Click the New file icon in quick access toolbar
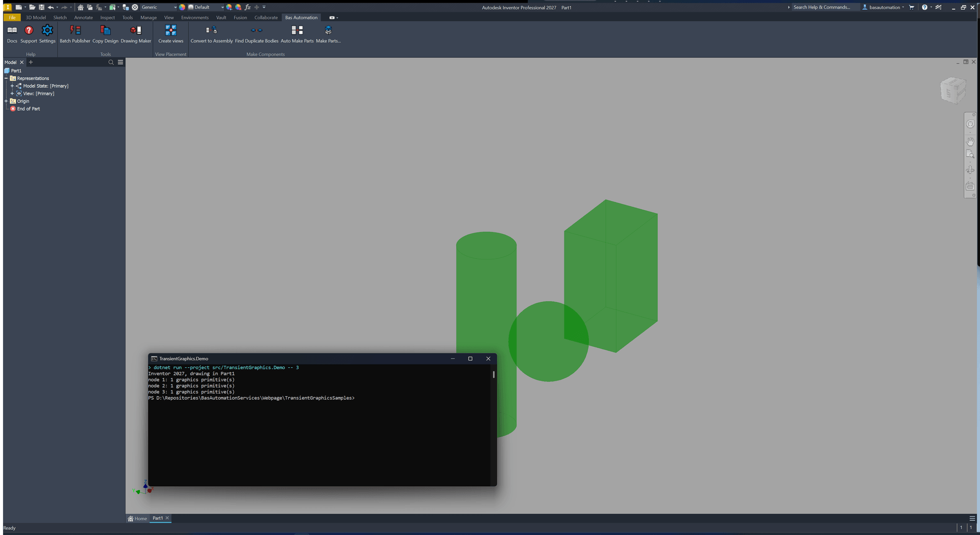Screen dimensions: 980x535 click(18, 7)
